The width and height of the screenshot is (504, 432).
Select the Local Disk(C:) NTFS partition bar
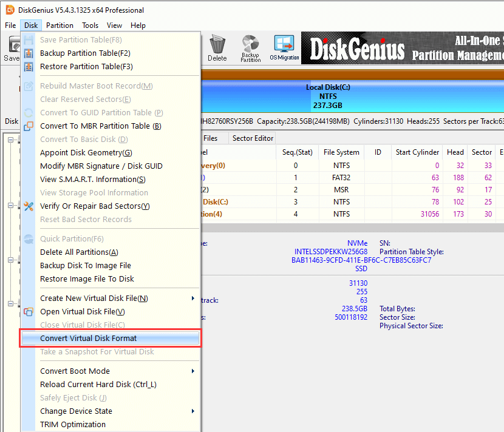[328, 96]
